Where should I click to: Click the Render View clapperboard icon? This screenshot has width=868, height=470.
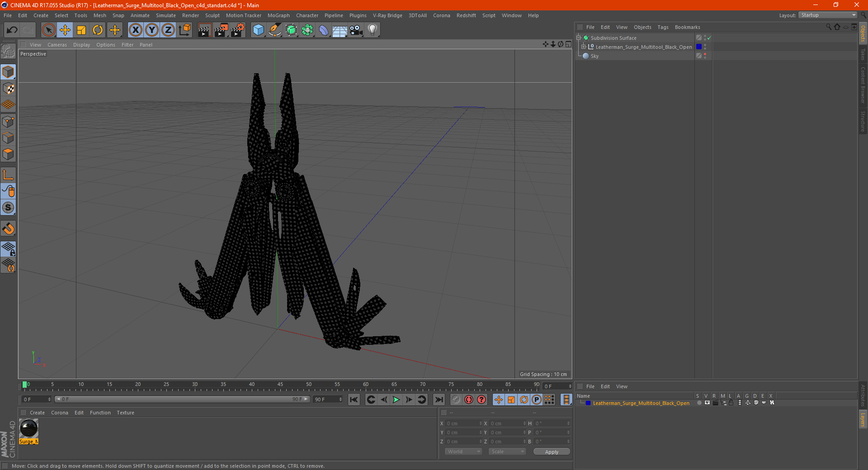[204, 30]
